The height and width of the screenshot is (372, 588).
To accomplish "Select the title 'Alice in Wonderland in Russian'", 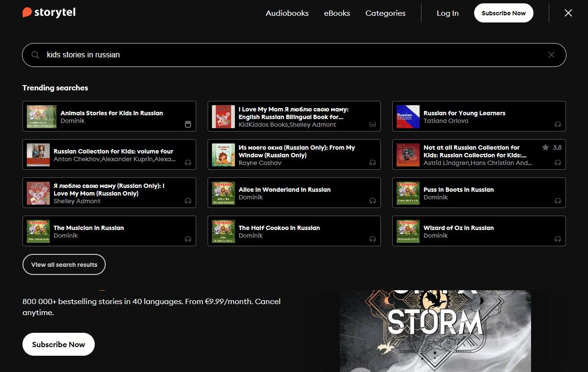I will coord(285,190).
